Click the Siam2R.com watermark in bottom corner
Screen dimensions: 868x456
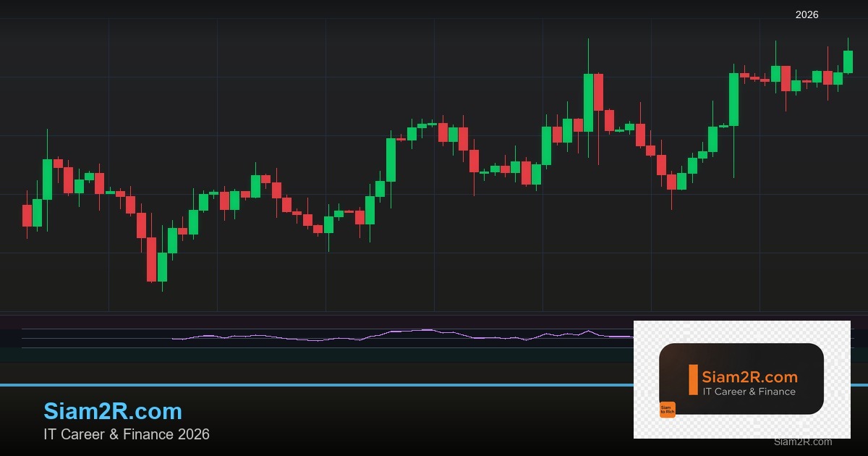point(802,442)
